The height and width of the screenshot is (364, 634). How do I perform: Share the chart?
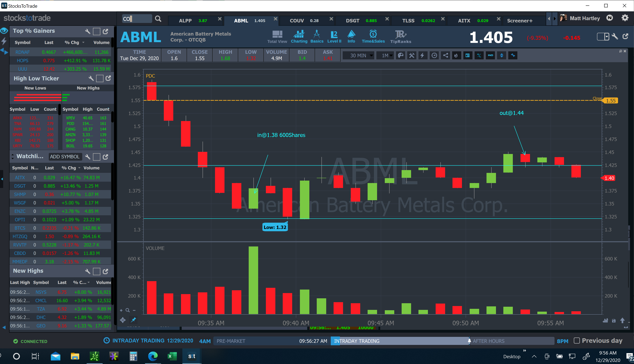(x=445, y=56)
